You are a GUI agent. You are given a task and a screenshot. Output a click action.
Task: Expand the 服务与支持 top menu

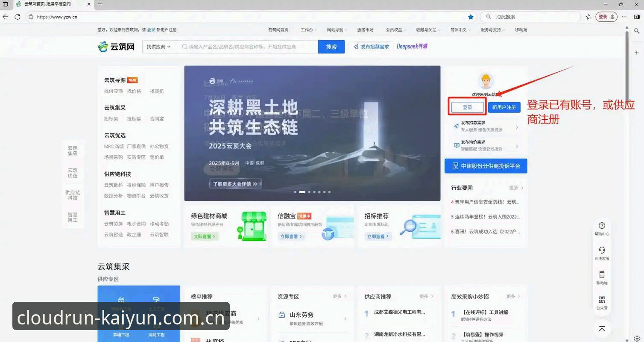(x=493, y=30)
